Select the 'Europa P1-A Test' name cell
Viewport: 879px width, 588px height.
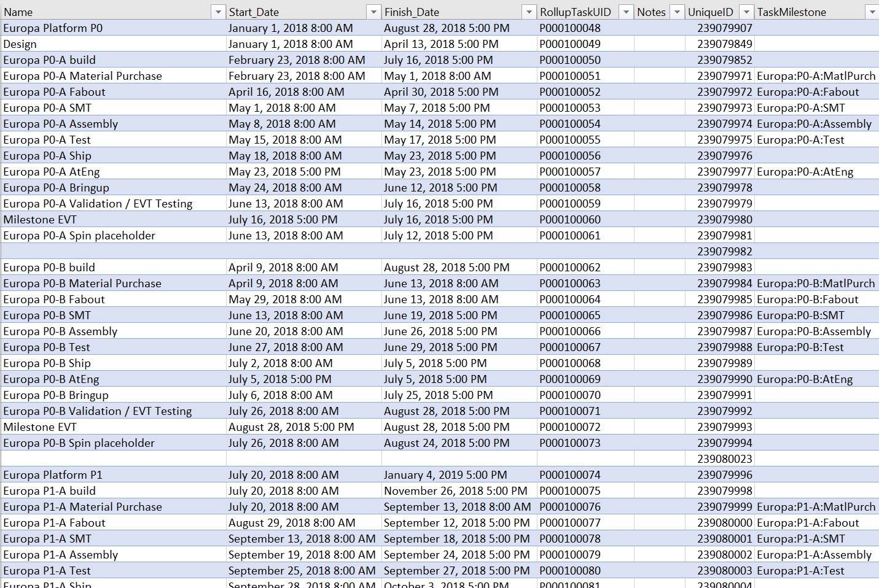tap(114, 570)
